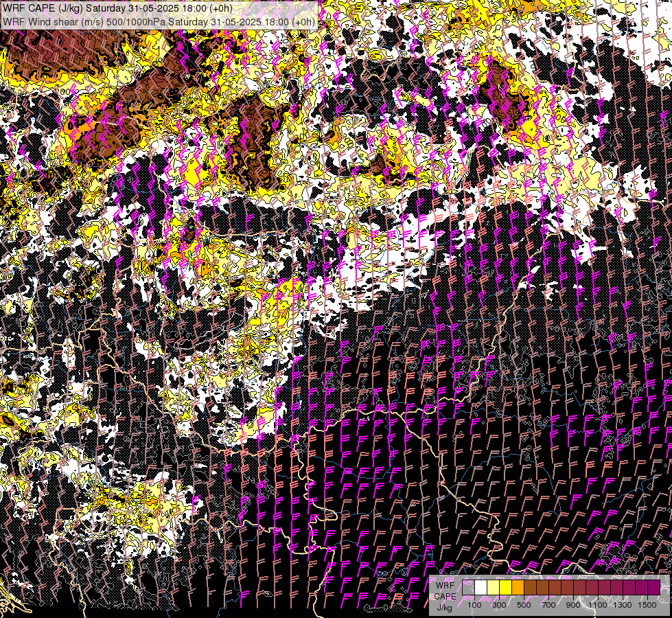Click the 1500 legend value label
This screenshot has height=618, width=672.
click(647, 605)
